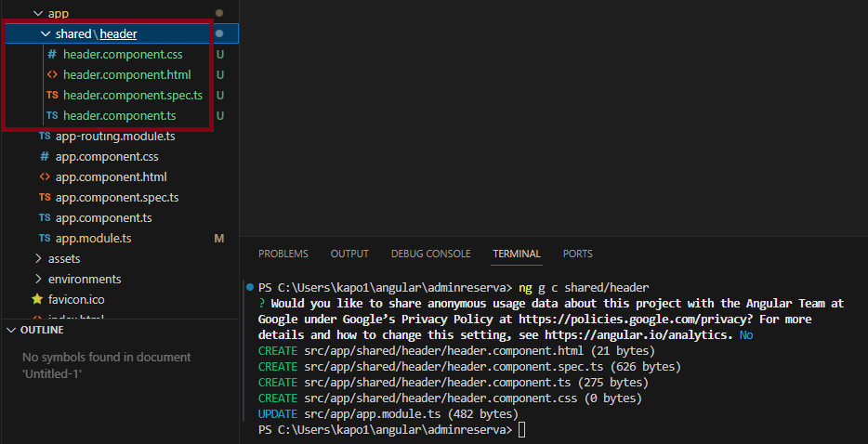Open app.component.spec.ts file
Image resolution: width=868 pixels, height=444 pixels.
[x=117, y=198]
